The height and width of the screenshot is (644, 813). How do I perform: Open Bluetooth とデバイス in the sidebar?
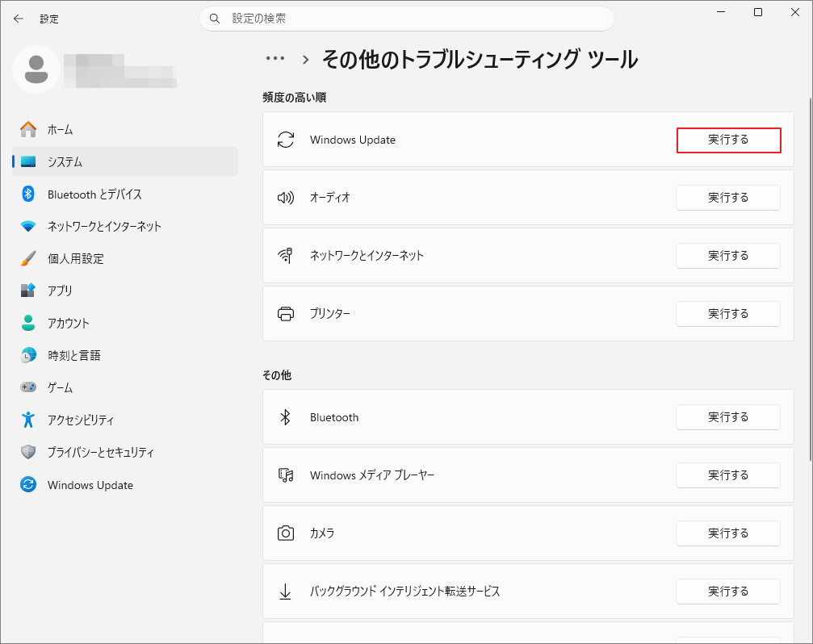tap(125, 194)
